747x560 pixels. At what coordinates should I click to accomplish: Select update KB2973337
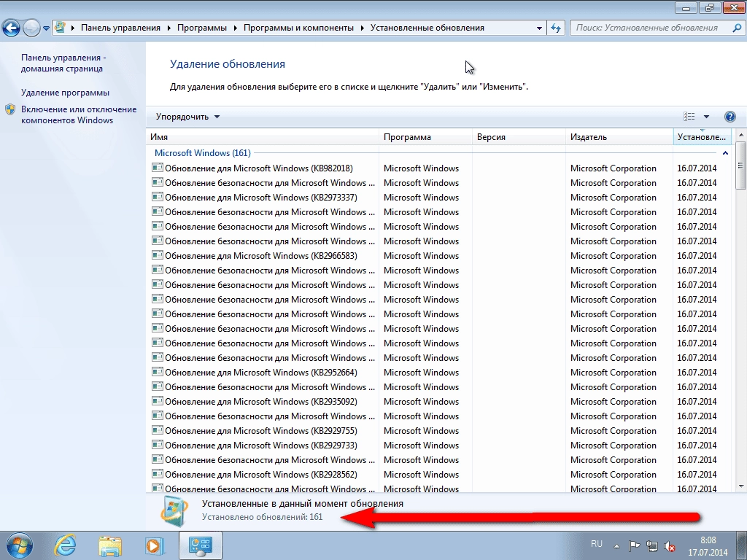point(261,197)
